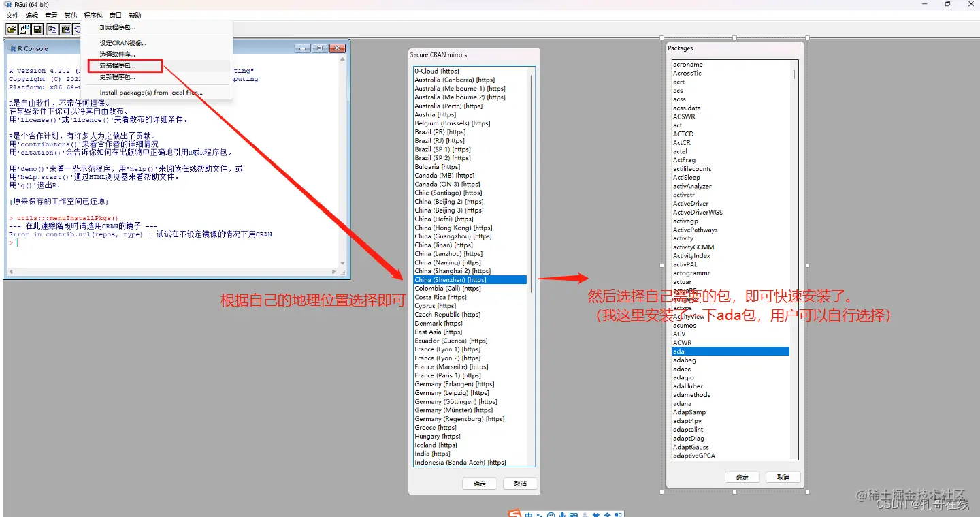Screen dimensions: 980x517
Task: Maximize the R Console window
Action: (x=320, y=48)
